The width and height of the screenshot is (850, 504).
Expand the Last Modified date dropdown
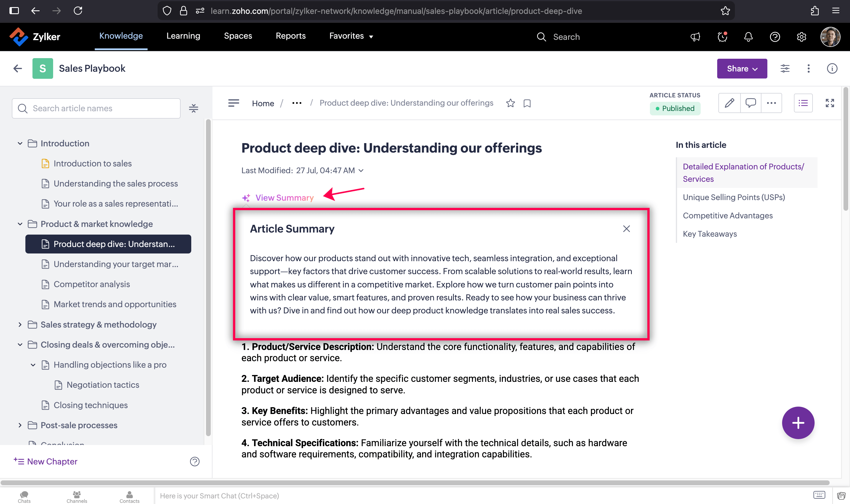tap(361, 171)
